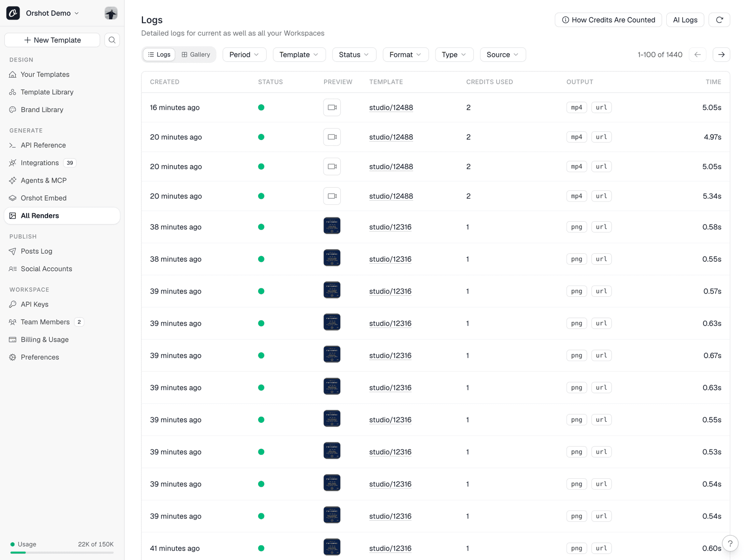Switch to Logs list view

[159, 55]
